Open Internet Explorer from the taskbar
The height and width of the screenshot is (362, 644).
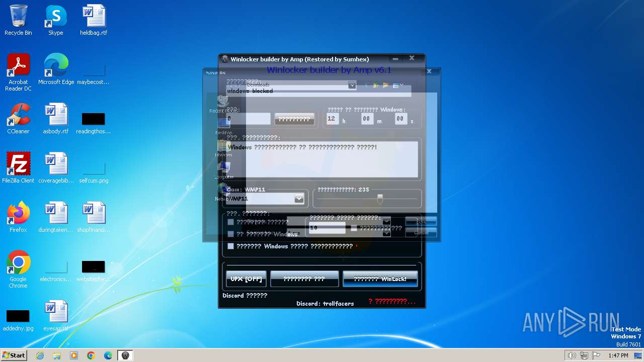[40, 355]
